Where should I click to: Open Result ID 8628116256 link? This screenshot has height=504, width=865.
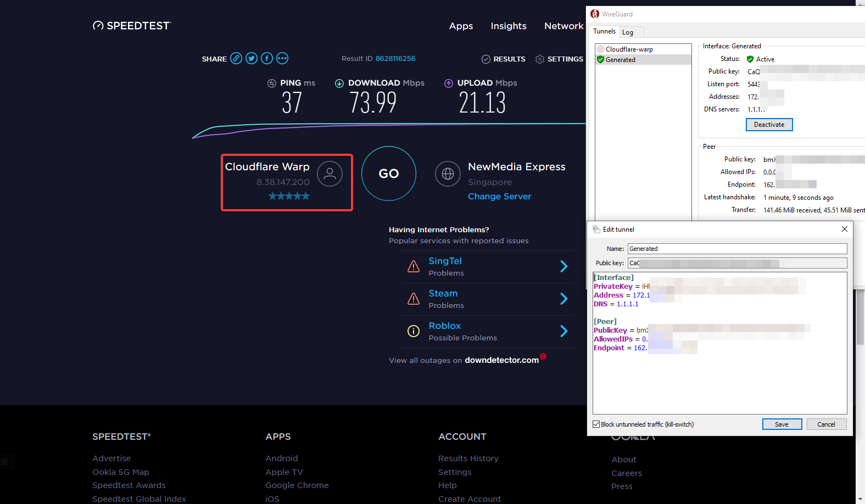395,59
